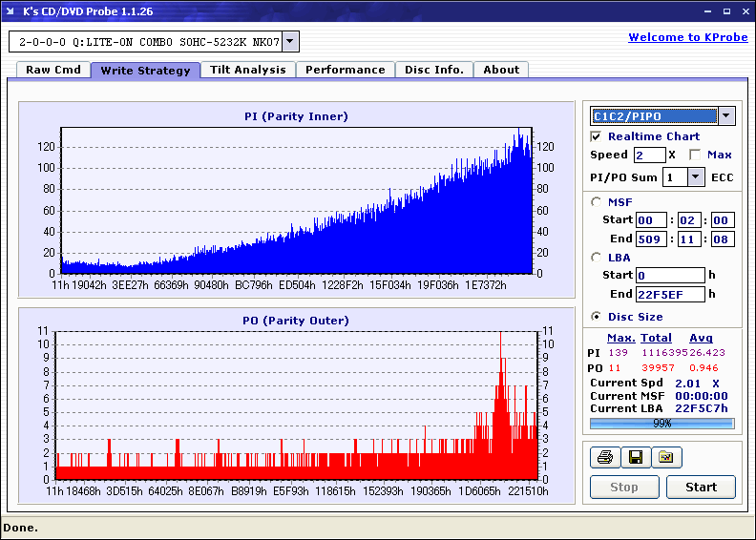The height and width of the screenshot is (540, 756).
Task: Click the Stop button
Action: [x=624, y=487]
